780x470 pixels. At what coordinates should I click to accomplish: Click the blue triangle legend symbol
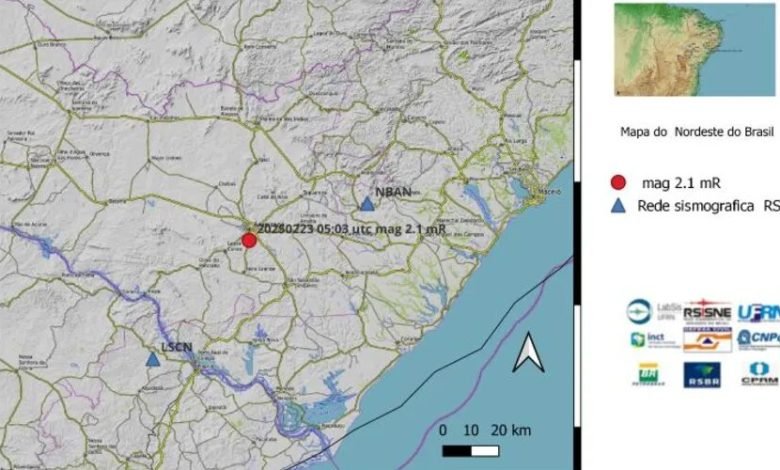click(619, 206)
